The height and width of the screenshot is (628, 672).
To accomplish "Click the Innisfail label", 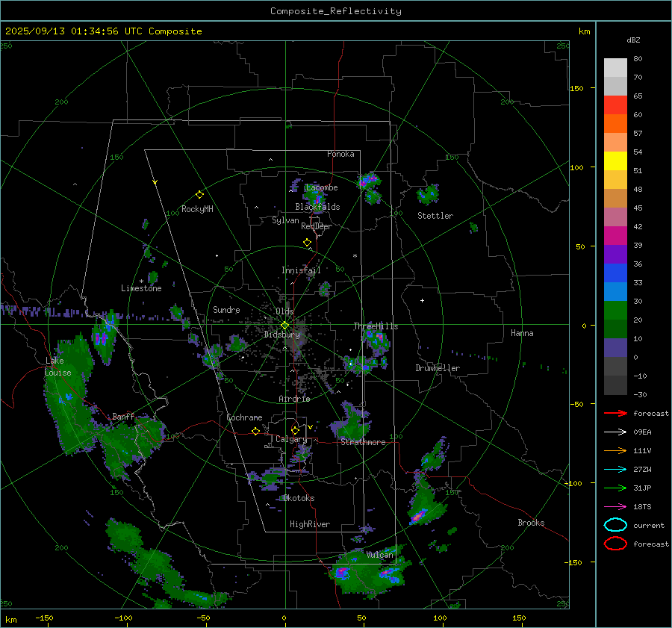I will (x=301, y=270).
